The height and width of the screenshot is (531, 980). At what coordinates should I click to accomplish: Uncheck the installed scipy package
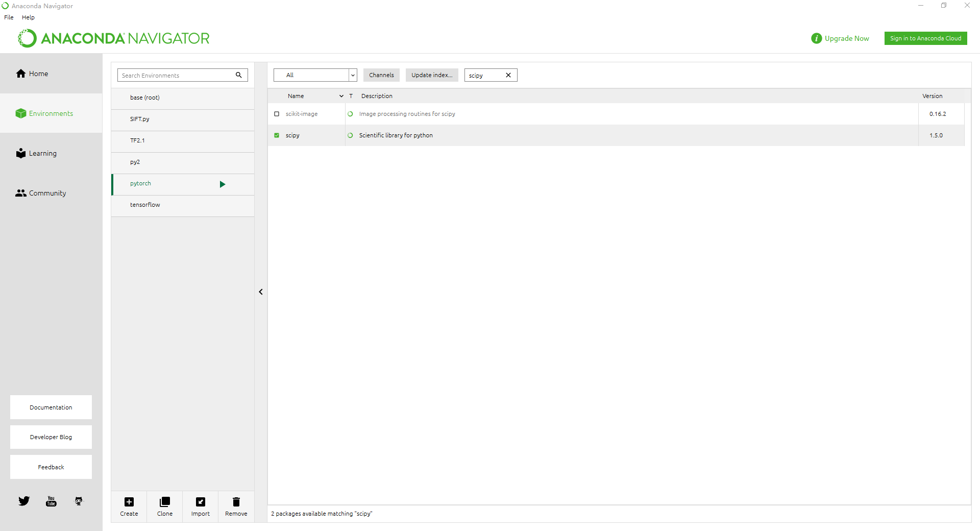277,135
